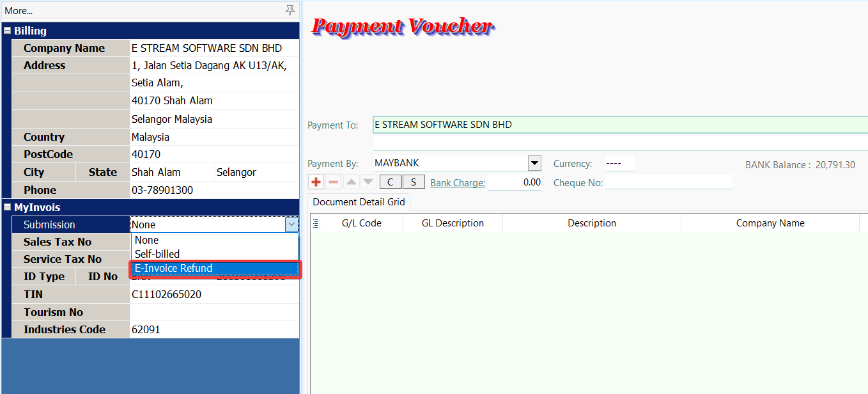Image resolution: width=868 pixels, height=394 pixels.
Task: Click the pin icon beside More...
Action: [x=290, y=10]
